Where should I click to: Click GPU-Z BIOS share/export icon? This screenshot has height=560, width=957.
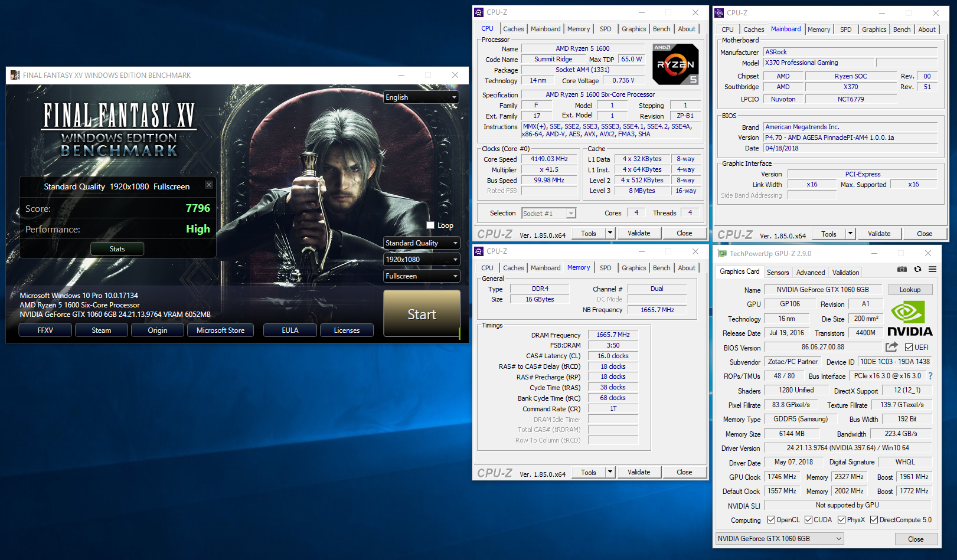(891, 347)
